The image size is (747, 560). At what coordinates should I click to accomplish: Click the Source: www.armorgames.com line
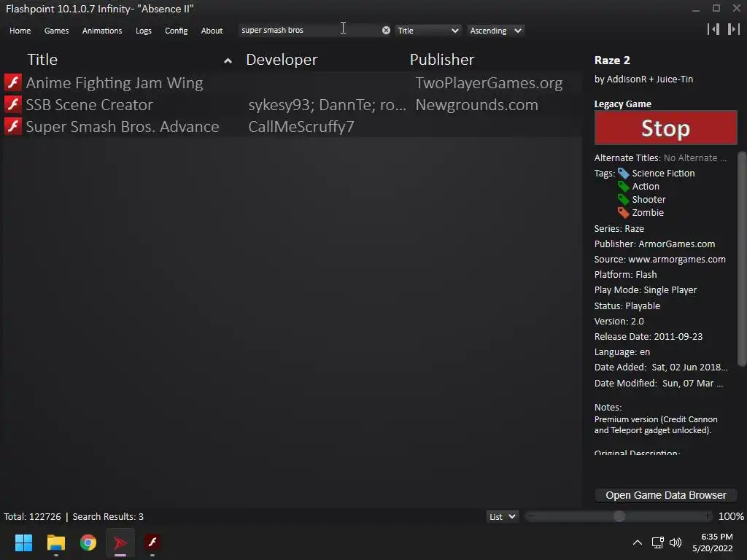[x=659, y=259]
